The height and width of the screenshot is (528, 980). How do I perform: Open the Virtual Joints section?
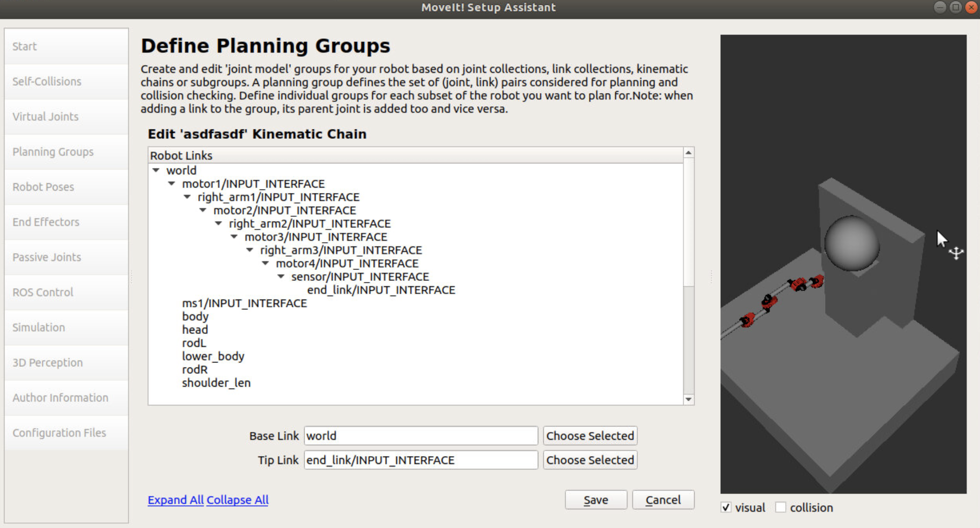45,117
